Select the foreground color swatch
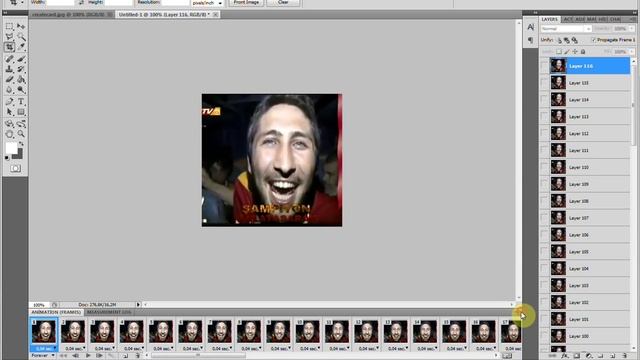The image size is (640, 360). click(x=11, y=148)
